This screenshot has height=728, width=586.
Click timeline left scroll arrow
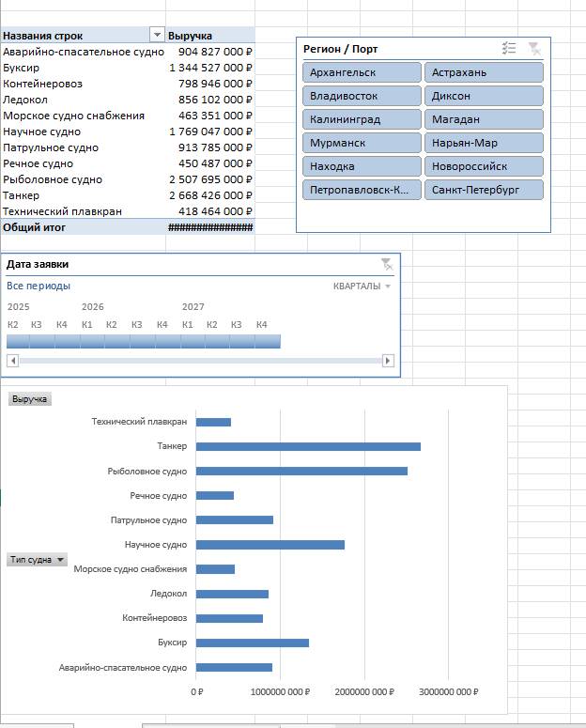pos(13,361)
